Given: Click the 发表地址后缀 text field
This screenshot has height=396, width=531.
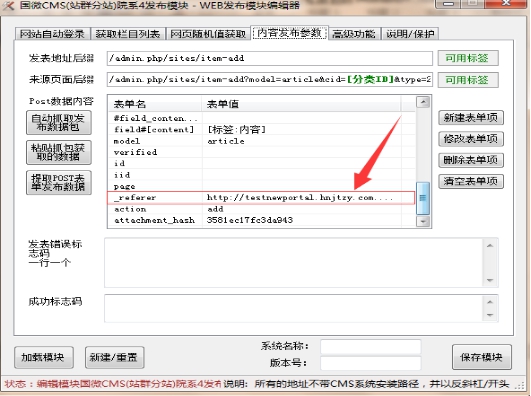Looking at the screenshot, I should click(270, 58).
